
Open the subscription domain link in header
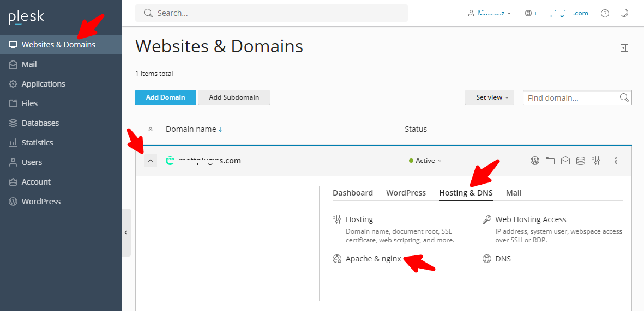(x=557, y=13)
